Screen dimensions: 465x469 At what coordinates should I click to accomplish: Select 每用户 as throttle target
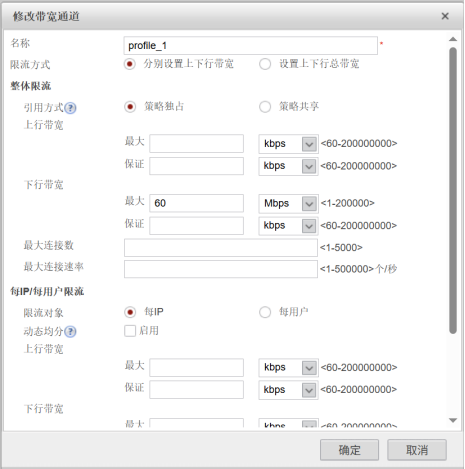265,312
